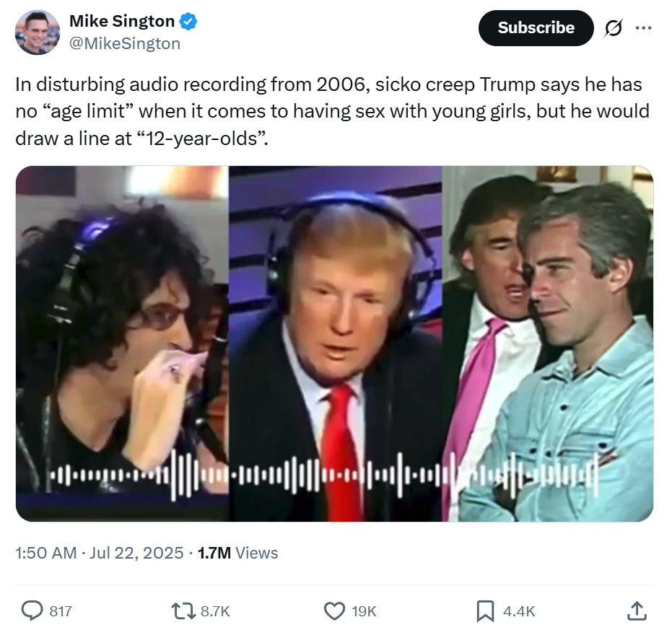The width and height of the screenshot is (672, 630).
Task: Open the 1:50 AM Jul 22, 2025 timestamp
Action: coord(100,553)
